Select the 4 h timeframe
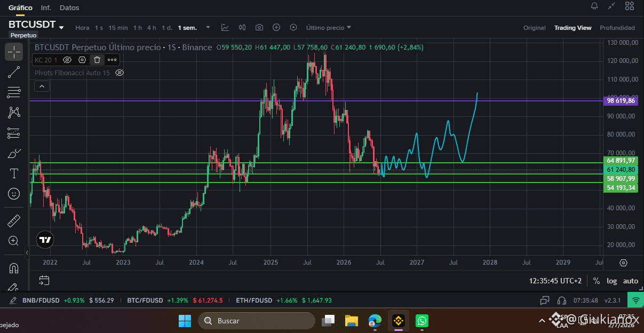 [x=152, y=28]
